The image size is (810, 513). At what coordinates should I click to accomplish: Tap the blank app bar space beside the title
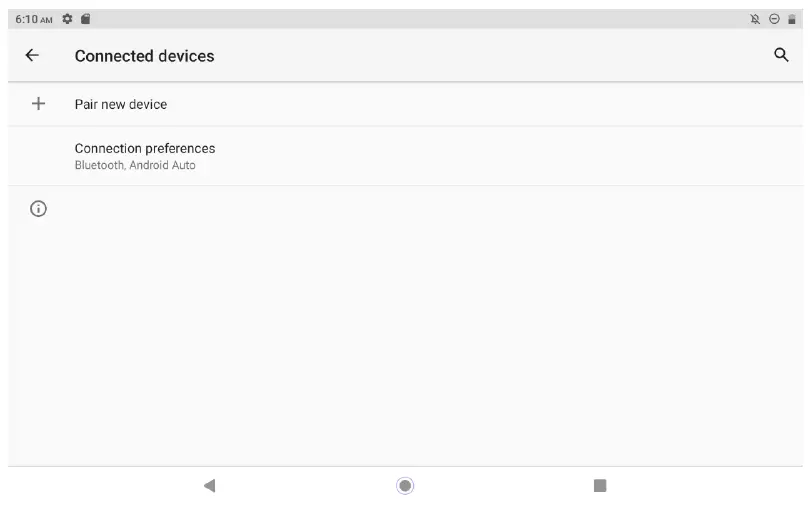pyautogui.click(x=480, y=56)
